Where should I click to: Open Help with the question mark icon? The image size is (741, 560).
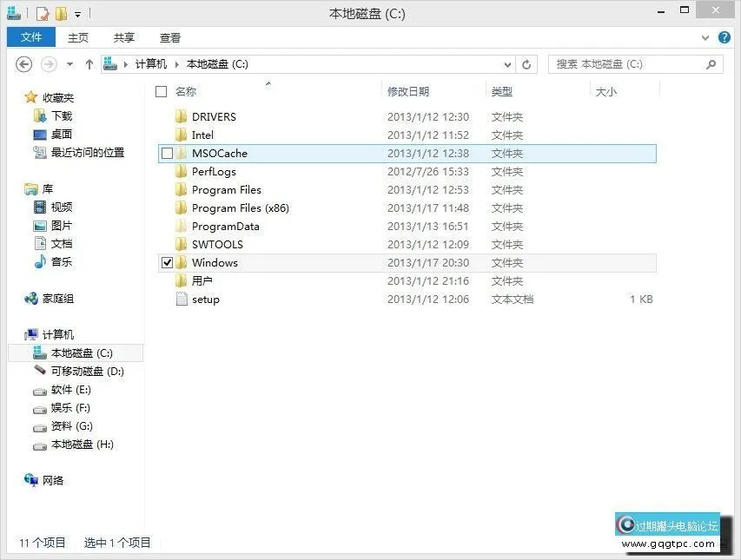[724, 37]
